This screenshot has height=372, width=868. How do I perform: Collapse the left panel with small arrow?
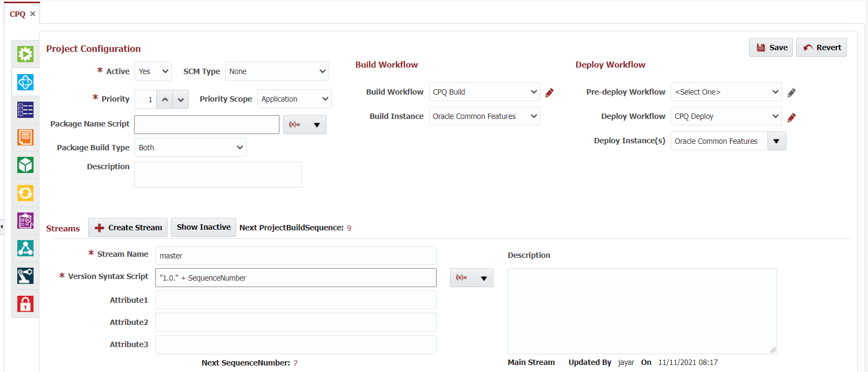coord(2,226)
